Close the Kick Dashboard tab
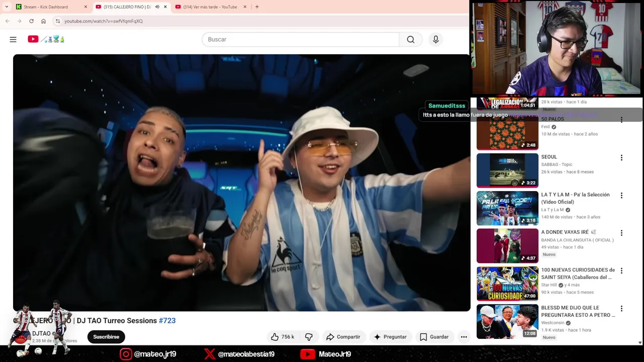The width and height of the screenshot is (644, 362). (x=86, y=7)
